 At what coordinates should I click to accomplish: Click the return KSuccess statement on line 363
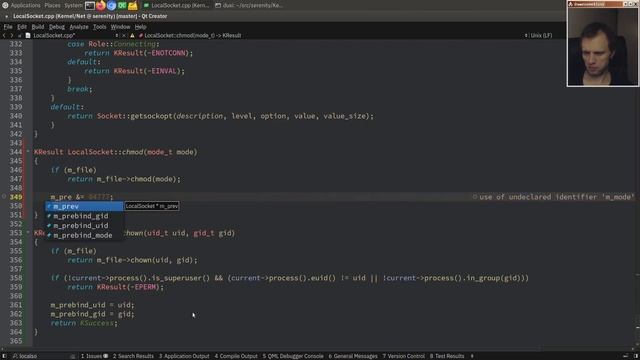(x=84, y=323)
